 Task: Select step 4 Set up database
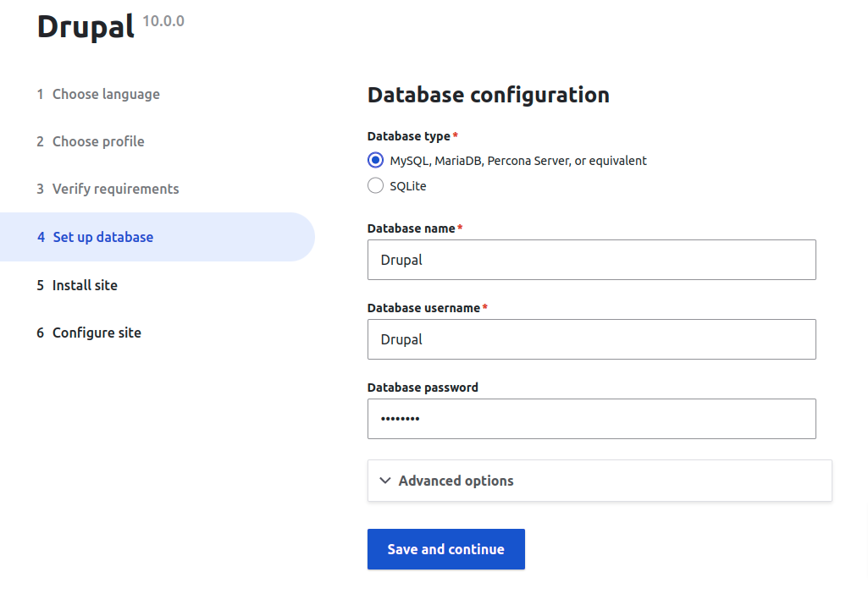pyautogui.click(x=158, y=237)
